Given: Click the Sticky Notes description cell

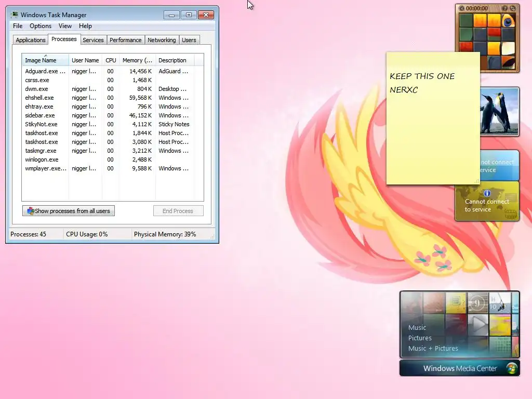Looking at the screenshot, I should tap(174, 124).
